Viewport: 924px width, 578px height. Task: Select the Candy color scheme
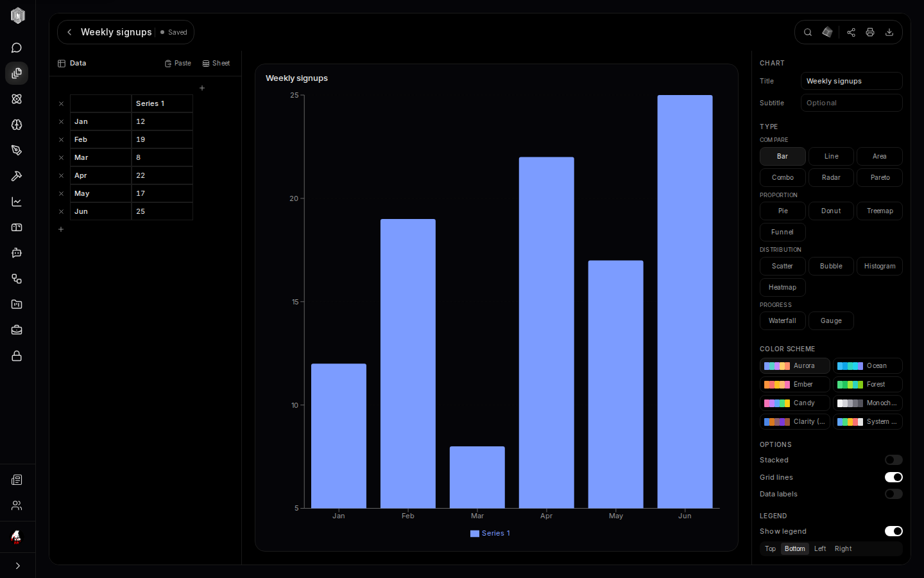(794, 403)
